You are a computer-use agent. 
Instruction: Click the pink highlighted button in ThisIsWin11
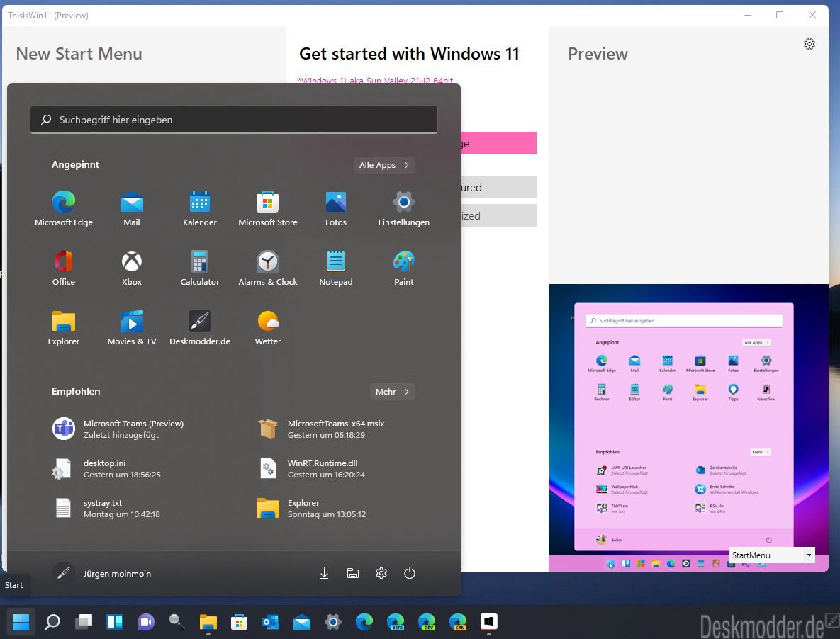click(x=499, y=143)
